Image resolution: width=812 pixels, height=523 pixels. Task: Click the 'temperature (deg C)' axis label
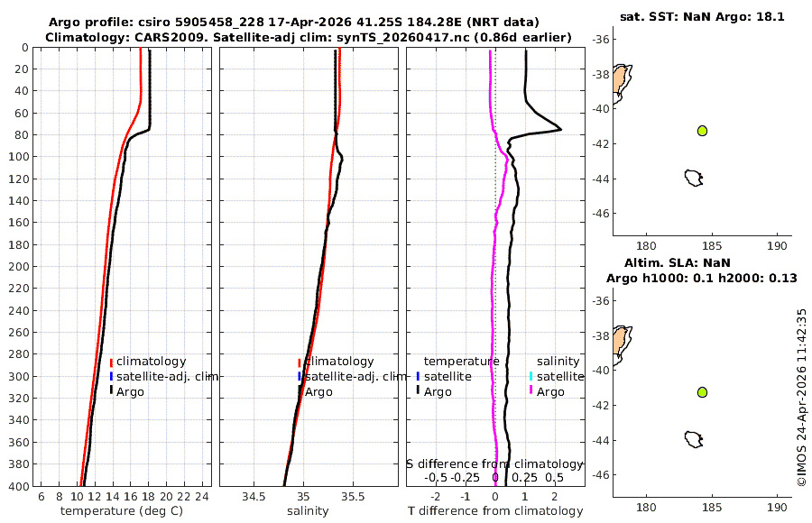[122, 511]
